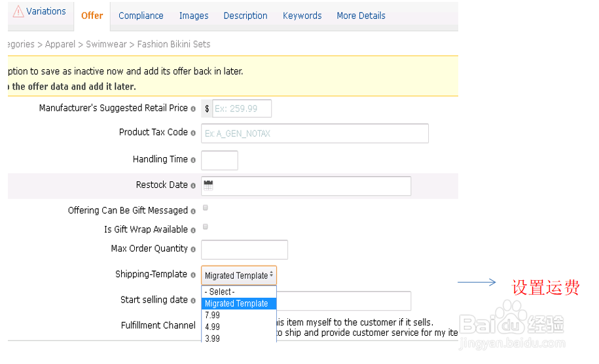Open the Restock Date calendar icon
This screenshot has width=599, height=364.
[208, 185]
